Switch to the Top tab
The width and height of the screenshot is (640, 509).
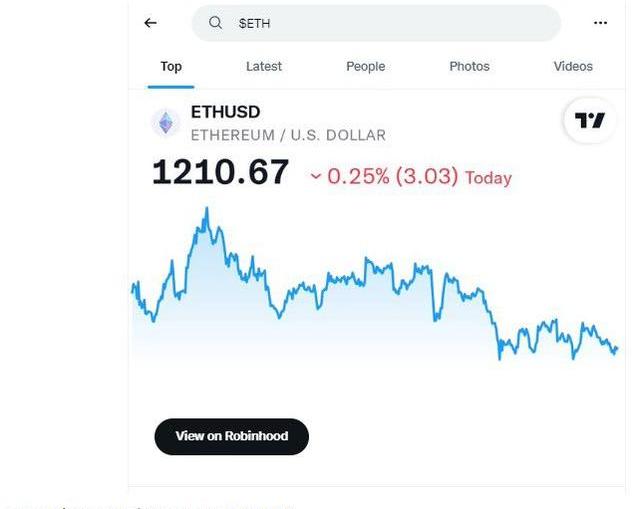tap(171, 67)
